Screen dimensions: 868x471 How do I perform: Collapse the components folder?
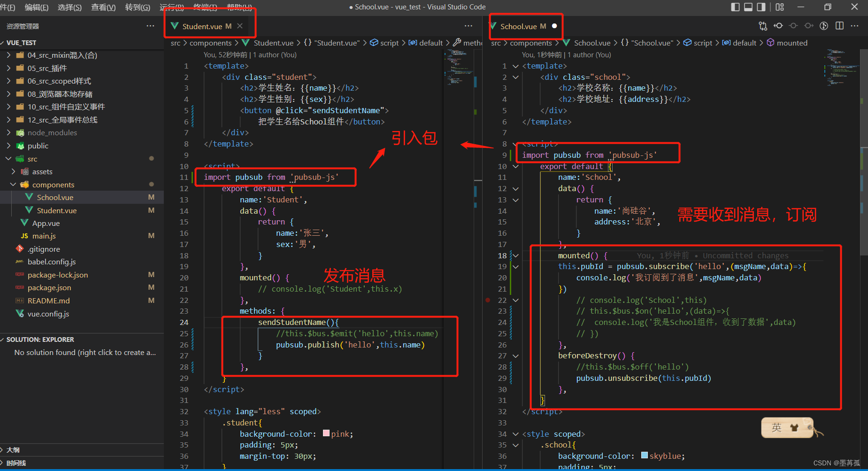pos(13,185)
